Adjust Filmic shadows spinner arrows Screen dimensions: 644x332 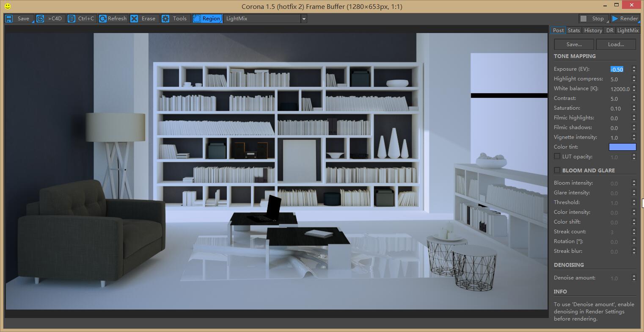click(x=634, y=127)
